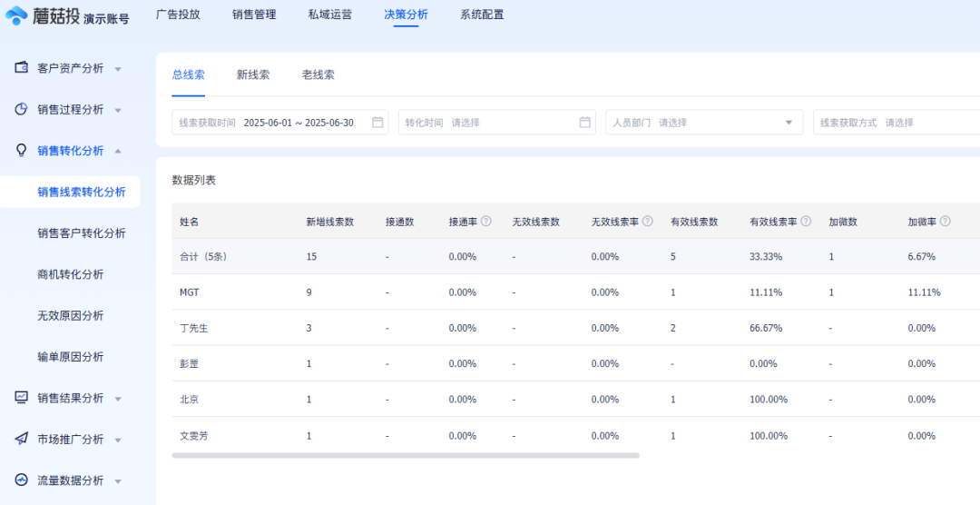Go to 无效原因分析 page
This screenshot has width=980, height=505.
(70, 315)
